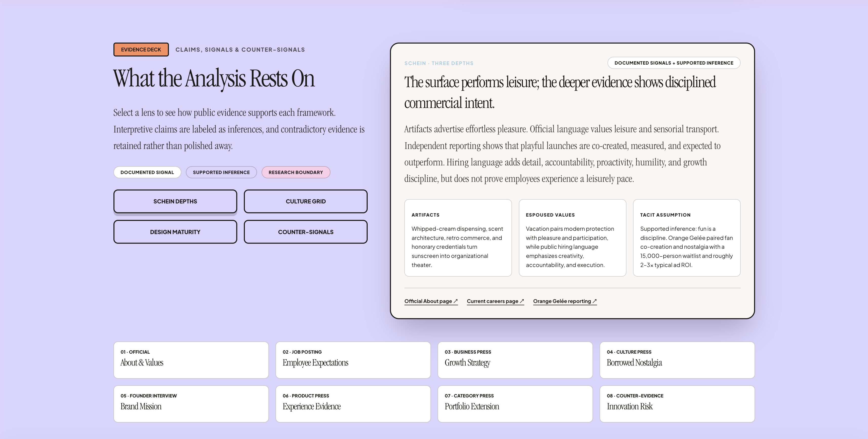Click the '03 · BUSINESS PRESS' card label
Image resolution: width=868 pixels, height=439 pixels.
click(468, 352)
